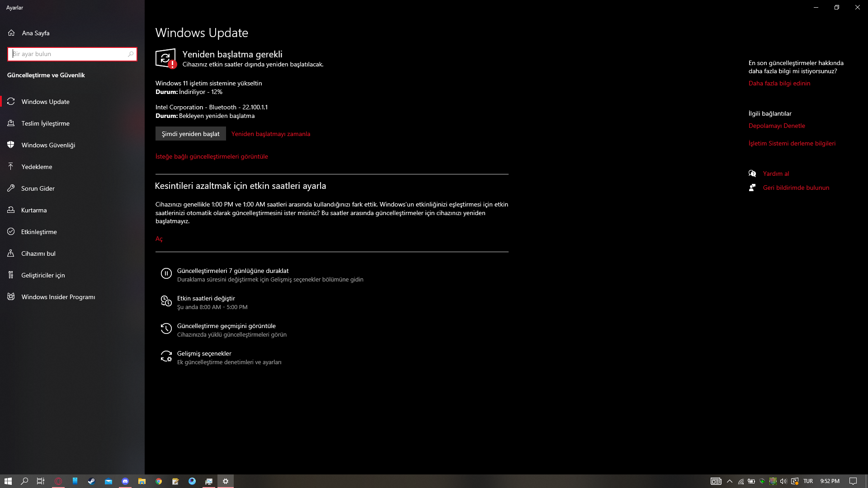Launch Steam from the taskbar

coord(92,481)
